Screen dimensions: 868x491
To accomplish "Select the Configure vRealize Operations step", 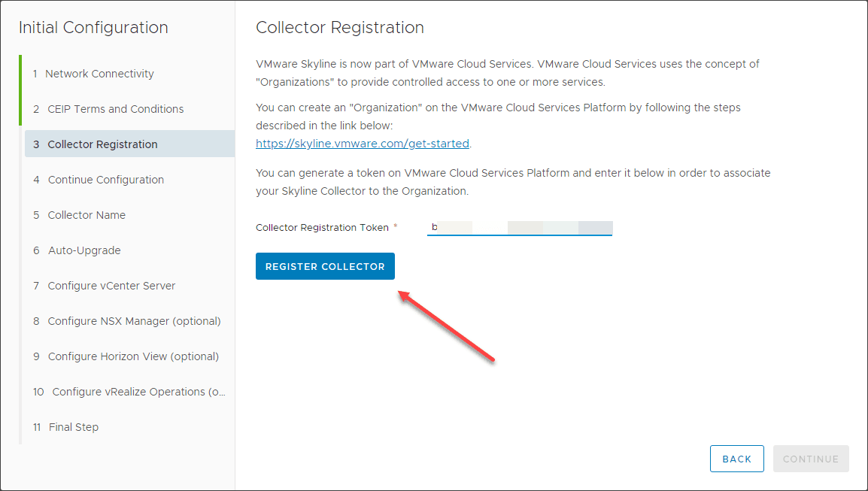I will [x=138, y=391].
